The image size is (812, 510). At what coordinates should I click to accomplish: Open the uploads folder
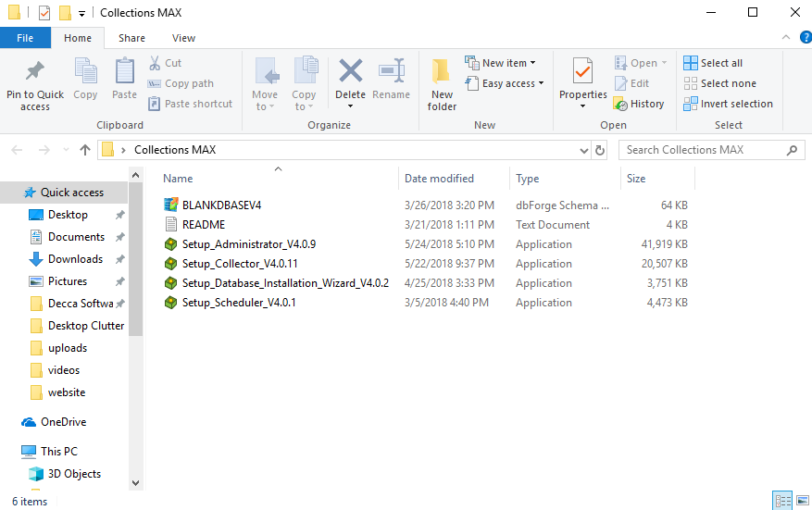68,348
